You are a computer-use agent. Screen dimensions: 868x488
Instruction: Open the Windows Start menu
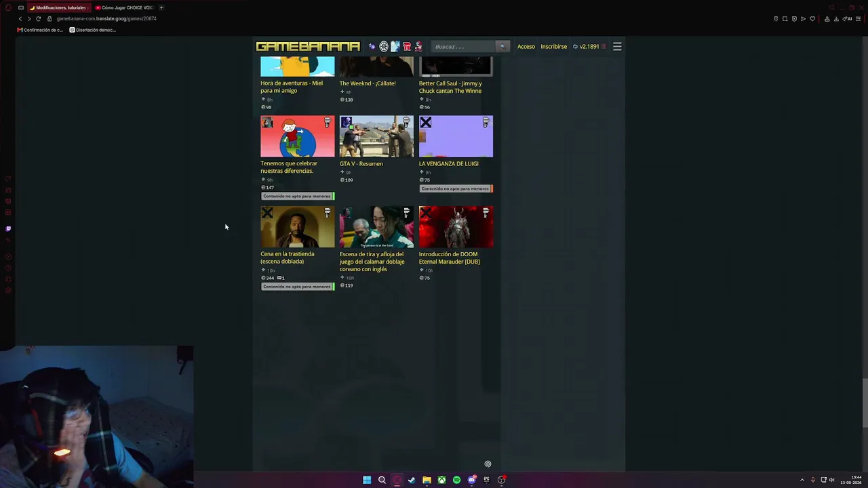(x=367, y=480)
